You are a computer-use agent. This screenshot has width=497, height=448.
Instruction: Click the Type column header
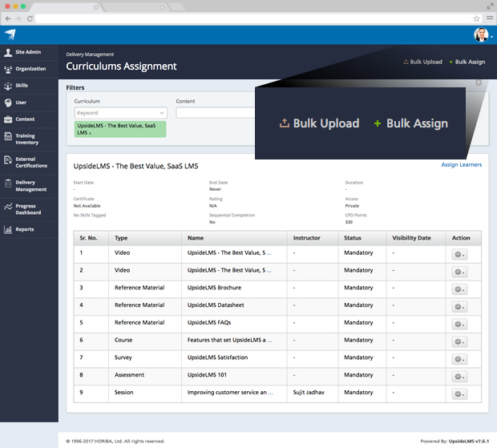(121, 238)
